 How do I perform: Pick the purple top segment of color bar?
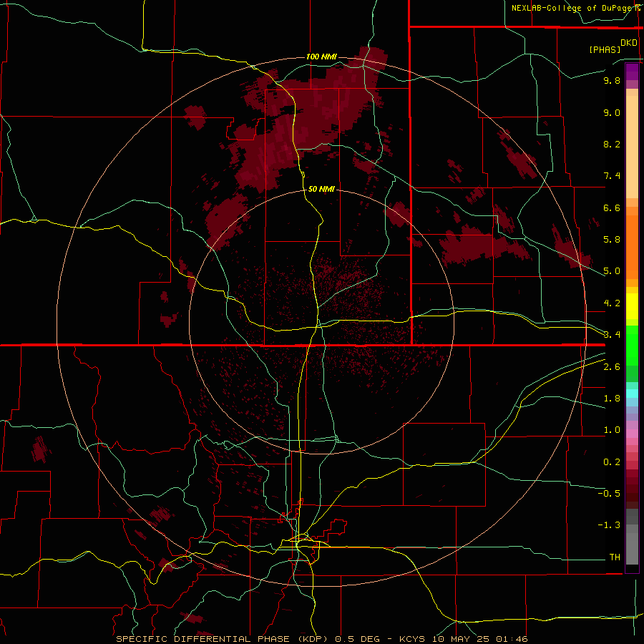pos(632,72)
